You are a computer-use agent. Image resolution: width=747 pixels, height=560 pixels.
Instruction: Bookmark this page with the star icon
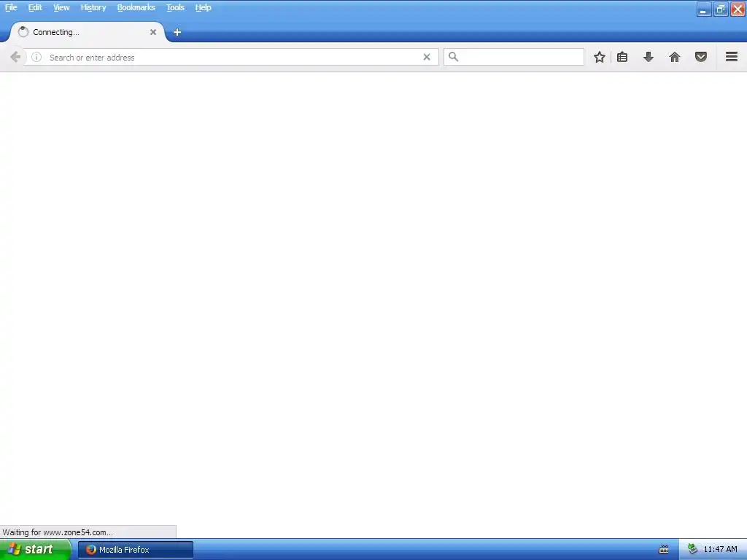(600, 57)
